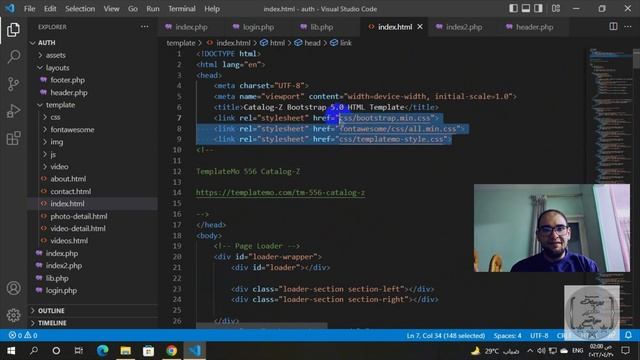Open Source Control view

tap(13, 84)
